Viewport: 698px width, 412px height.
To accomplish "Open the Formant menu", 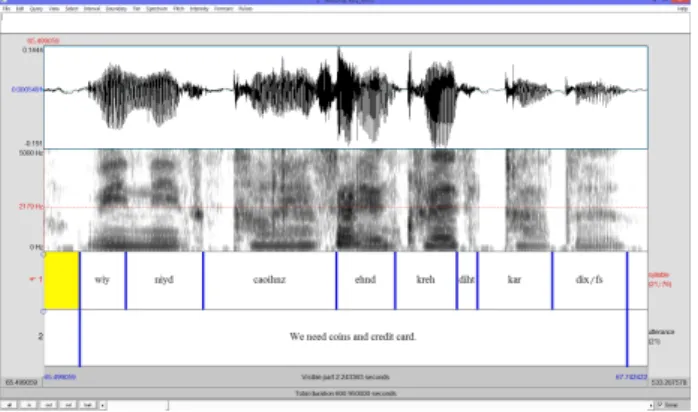I will tap(223, 8).
